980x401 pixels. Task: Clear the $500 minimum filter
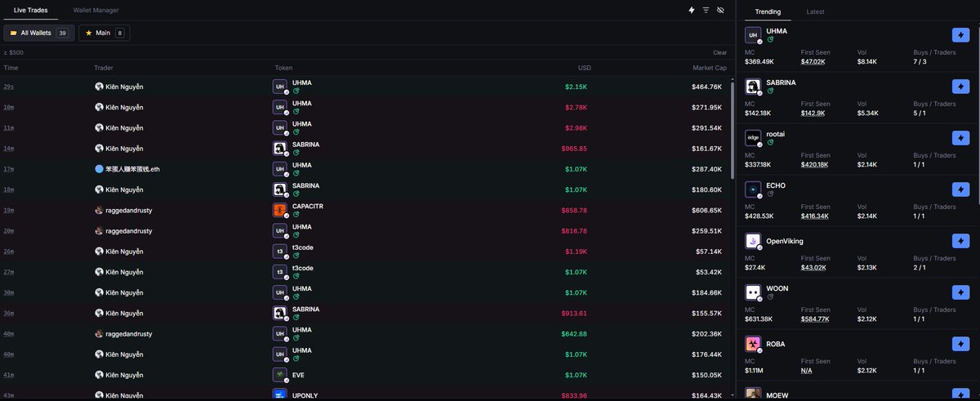tap(719, 52)
